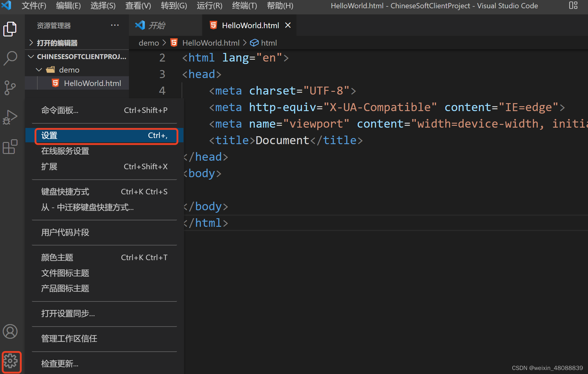Choose 产品图标主题 menu entry
Image resolution: width=588 pixels, height=374 pixels.
(x=104, y=288)
